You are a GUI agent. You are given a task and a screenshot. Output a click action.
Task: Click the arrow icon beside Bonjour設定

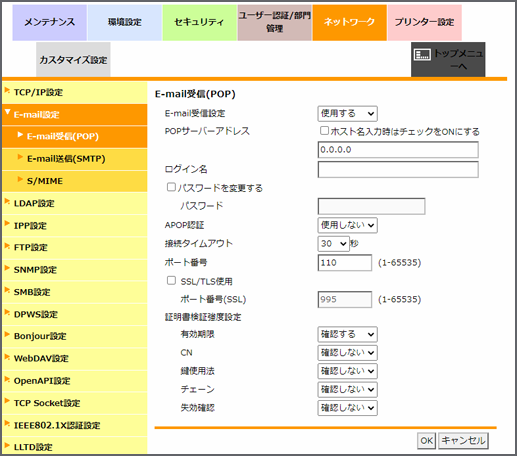[7, 334]
